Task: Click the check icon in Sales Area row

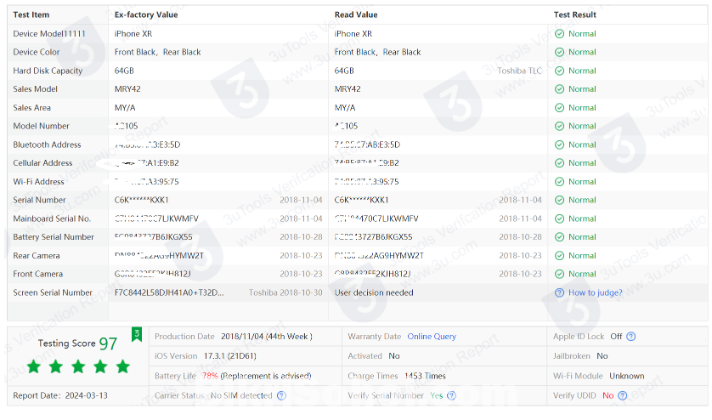Action: pyautogui.click(x=559, y=108)
